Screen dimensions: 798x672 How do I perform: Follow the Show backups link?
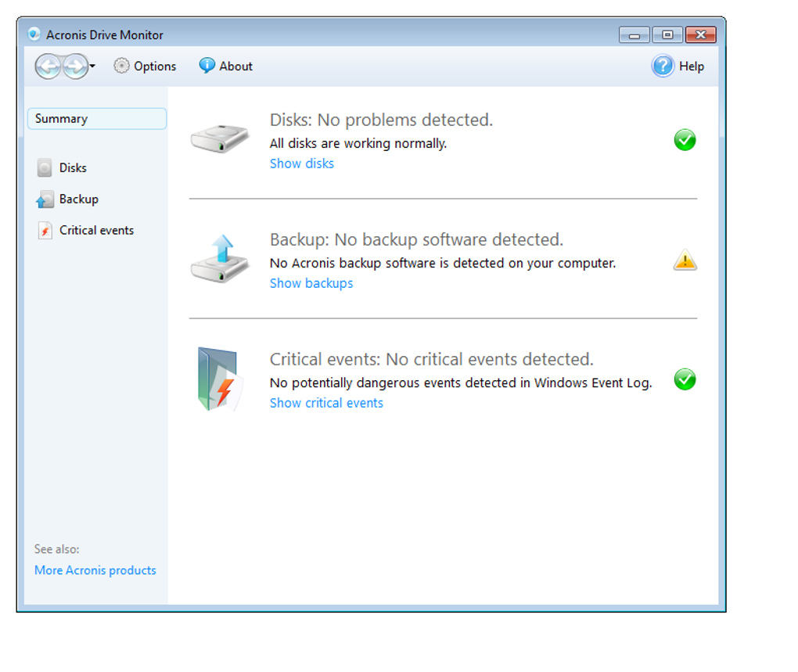pyautogui.click(x=311, y=283)
